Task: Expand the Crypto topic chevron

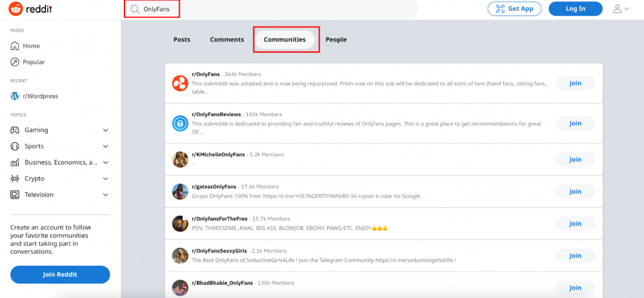Action: tap(106, 179)
